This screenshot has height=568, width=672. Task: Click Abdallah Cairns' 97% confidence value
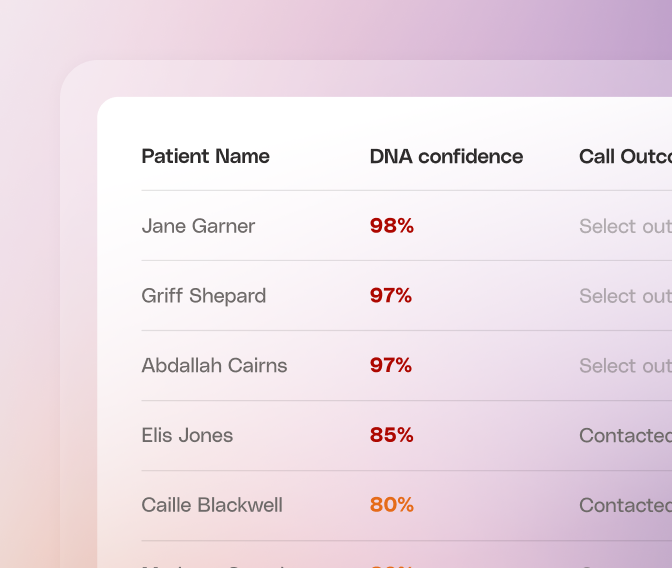pyautogui.click(x=391, y=365)
